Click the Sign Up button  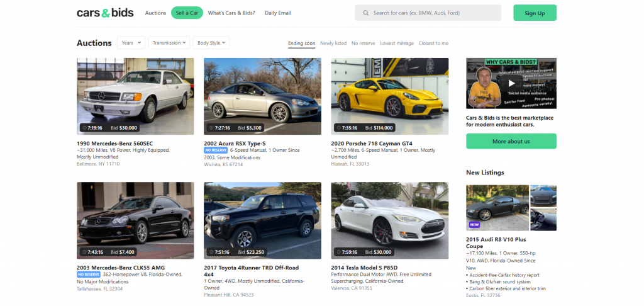tap(535, 13)
